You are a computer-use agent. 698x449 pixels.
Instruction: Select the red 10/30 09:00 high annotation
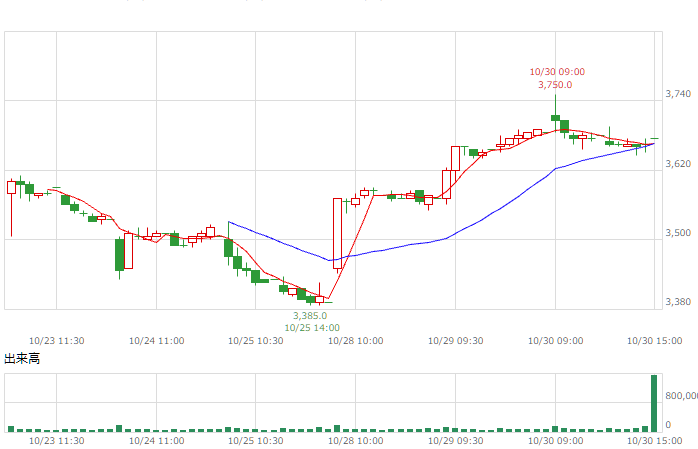[557, 72]
